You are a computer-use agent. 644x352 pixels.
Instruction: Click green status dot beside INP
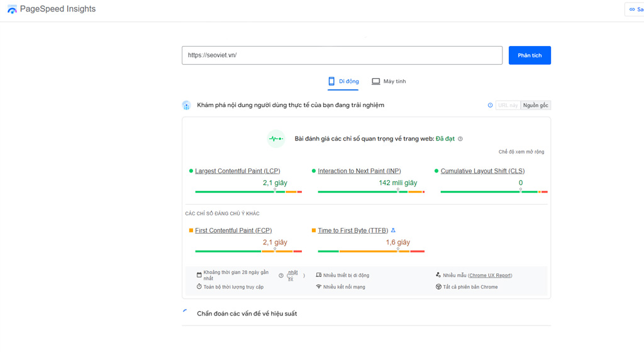click(x=314, y=171)
